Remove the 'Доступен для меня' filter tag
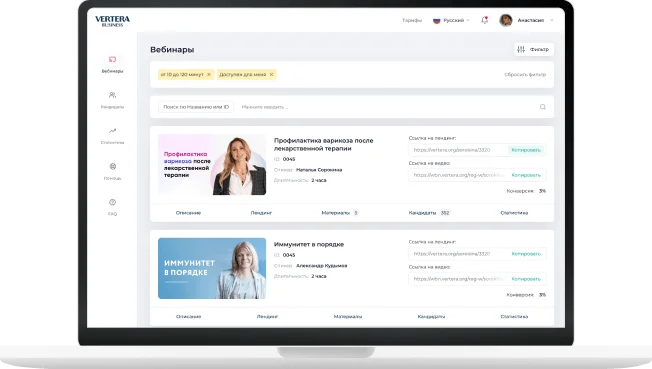This screenshot has width=652, height=369. click(272, 74)
